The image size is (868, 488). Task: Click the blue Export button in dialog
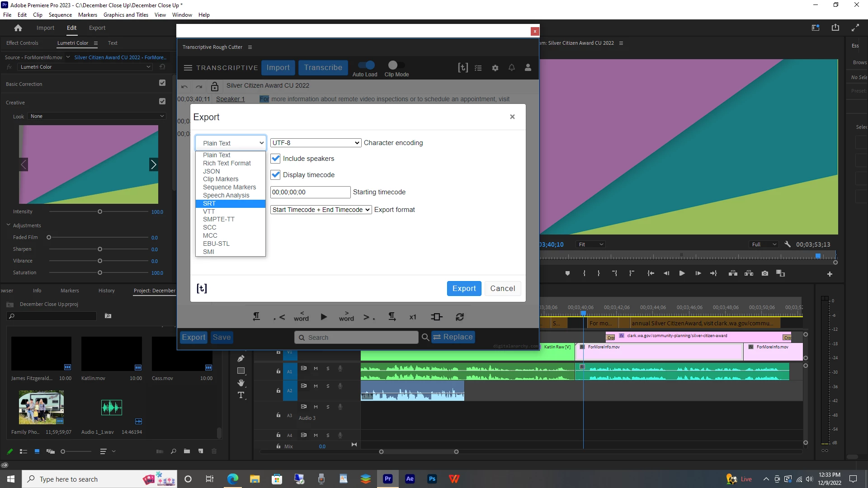tap(464, 288)
